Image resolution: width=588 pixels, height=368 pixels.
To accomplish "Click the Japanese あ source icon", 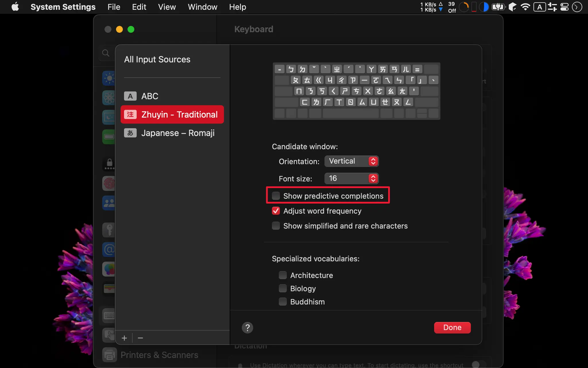I will [x=130, y=133].
